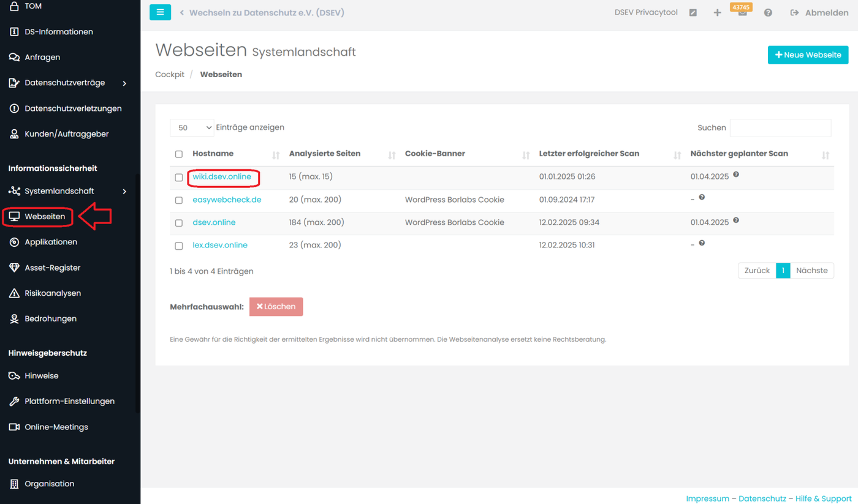Click the edit pencil icon beside DSEV Privacytool
The width and height of the screenshot is (858, 504).
pos(693,13)
